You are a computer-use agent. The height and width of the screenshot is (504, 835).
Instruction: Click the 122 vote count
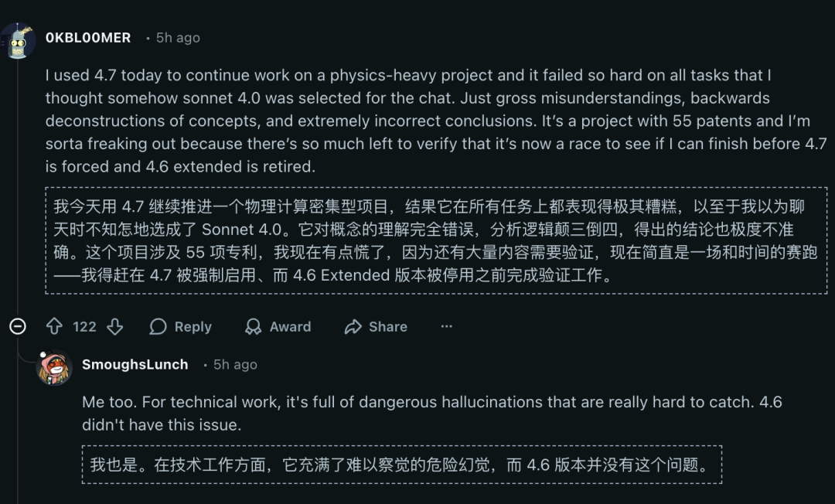coord(84,327)
